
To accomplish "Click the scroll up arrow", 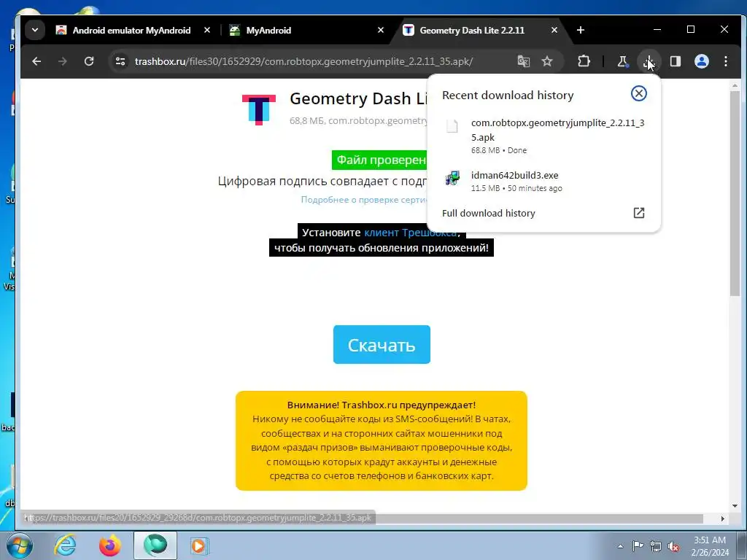I will point(735,86).
